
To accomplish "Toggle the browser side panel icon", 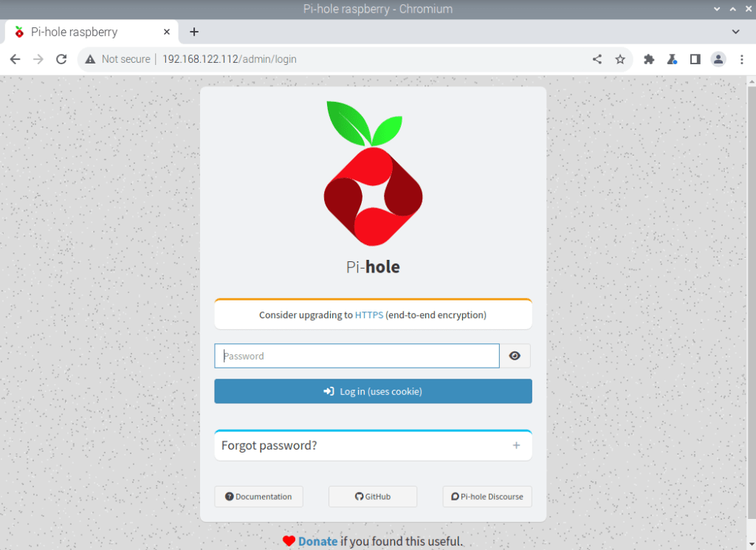I will [x=695, y=59].
